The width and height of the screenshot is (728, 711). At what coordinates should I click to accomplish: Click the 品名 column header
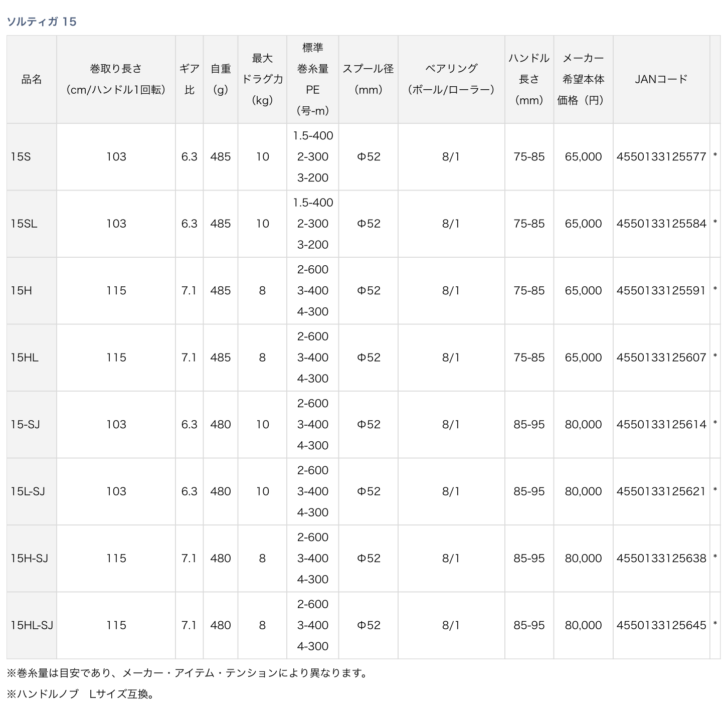[x=31, y=79]
